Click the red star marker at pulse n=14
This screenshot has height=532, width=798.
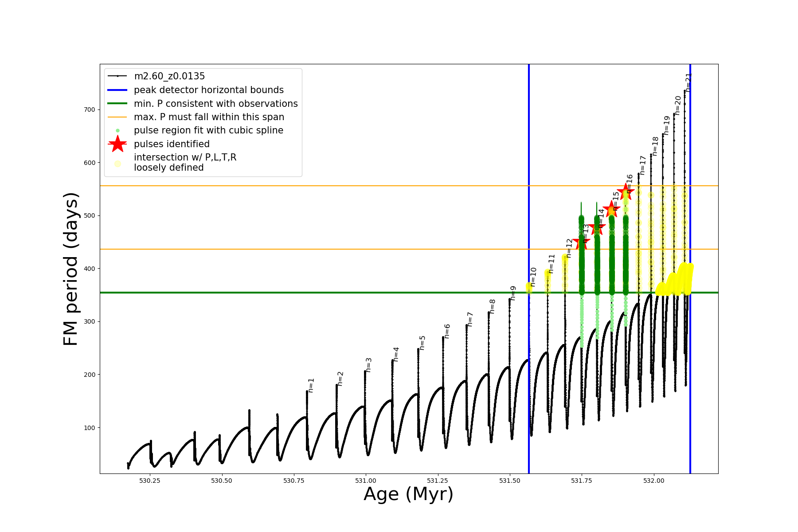coord(597,228)
